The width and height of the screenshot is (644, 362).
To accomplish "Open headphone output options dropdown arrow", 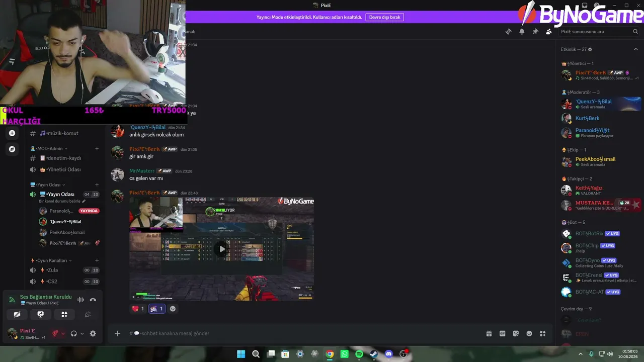I will click(x=82, y=333).
